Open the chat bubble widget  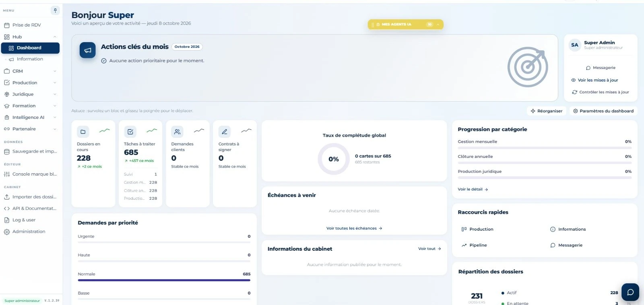(x=630, y=292)
